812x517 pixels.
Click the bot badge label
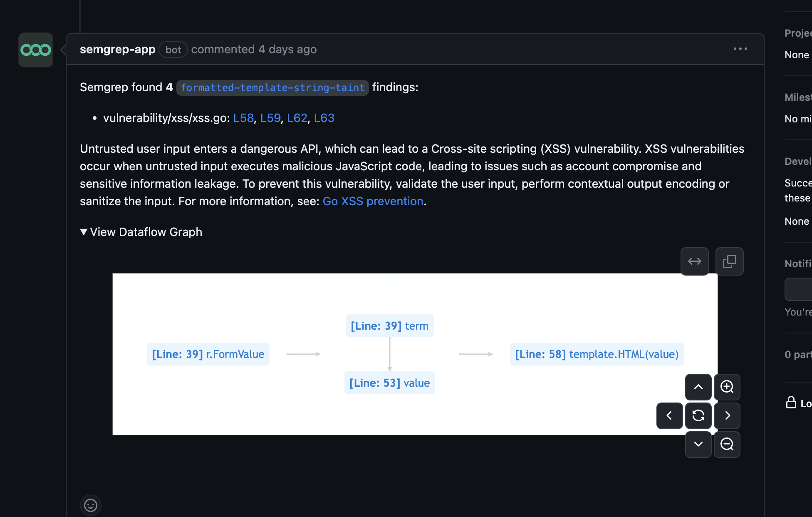[x=173, y=50]
